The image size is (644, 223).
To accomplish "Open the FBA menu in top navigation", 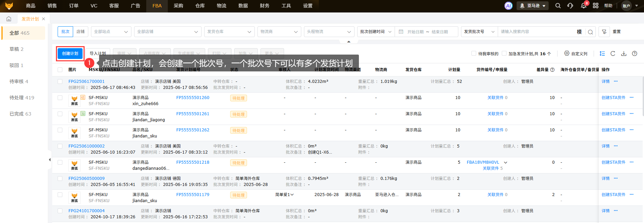I will pyautogui.click(x=157, y=6).
